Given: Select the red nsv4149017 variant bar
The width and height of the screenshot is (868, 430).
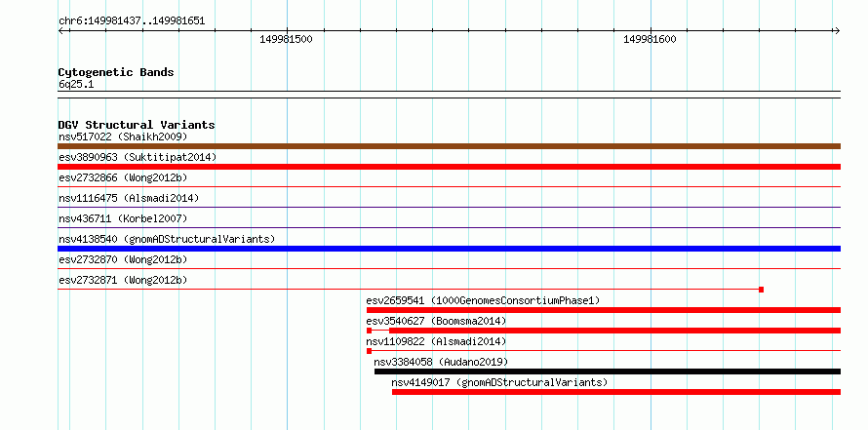Looking at the screenshot, I should click(x=616, y=392).
